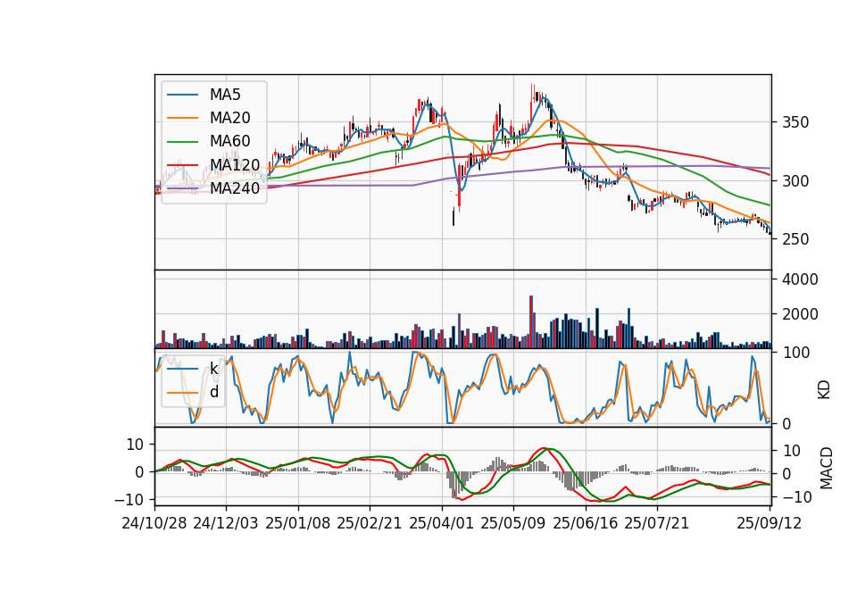Click the 25/06/16 date label
Viewport: 857px width, 616px height.
586,523
